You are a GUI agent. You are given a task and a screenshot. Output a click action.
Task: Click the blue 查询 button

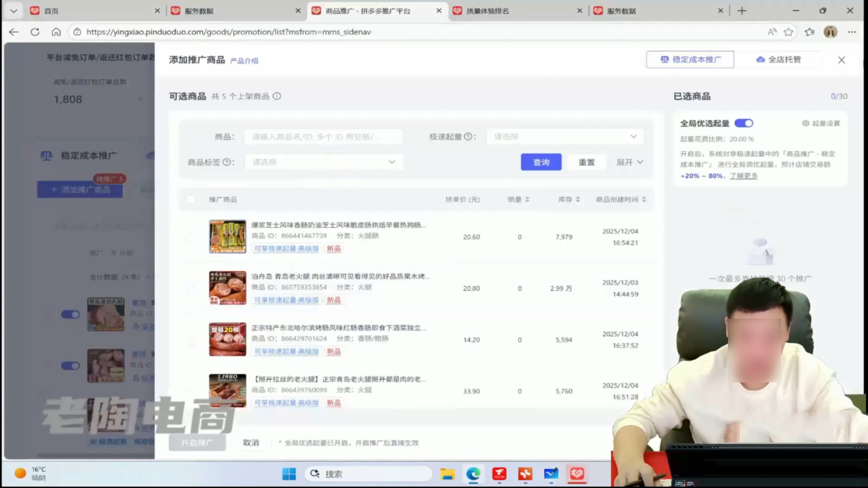(541, 162)
